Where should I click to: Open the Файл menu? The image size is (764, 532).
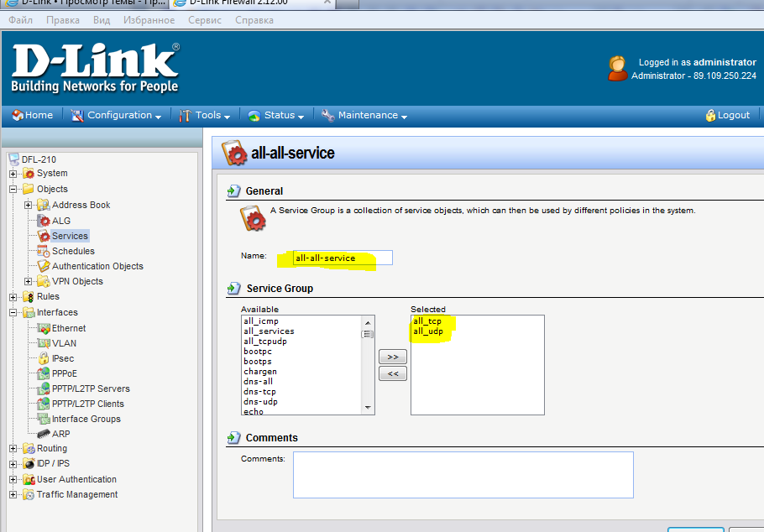pos(20,20)
